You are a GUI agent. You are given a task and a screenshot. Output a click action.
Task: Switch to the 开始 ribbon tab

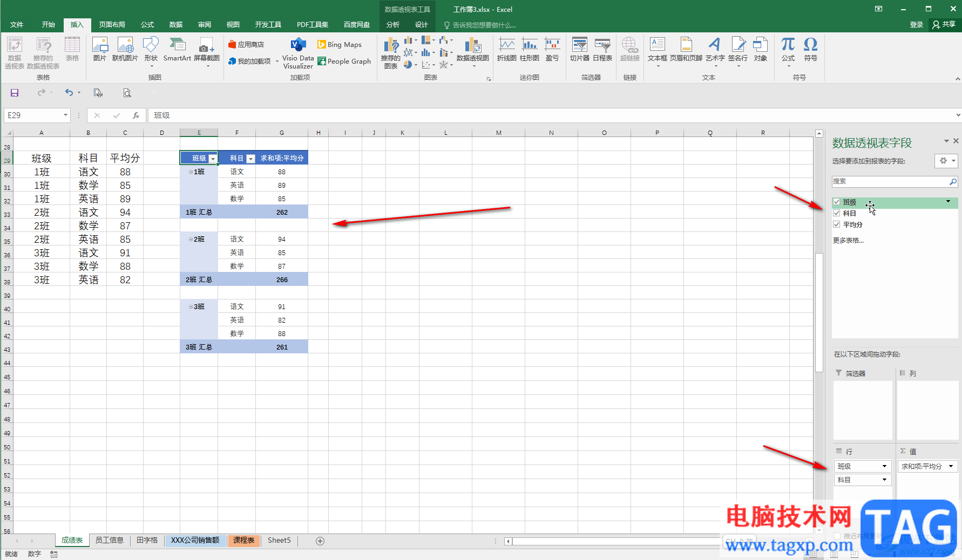point(49,24)
